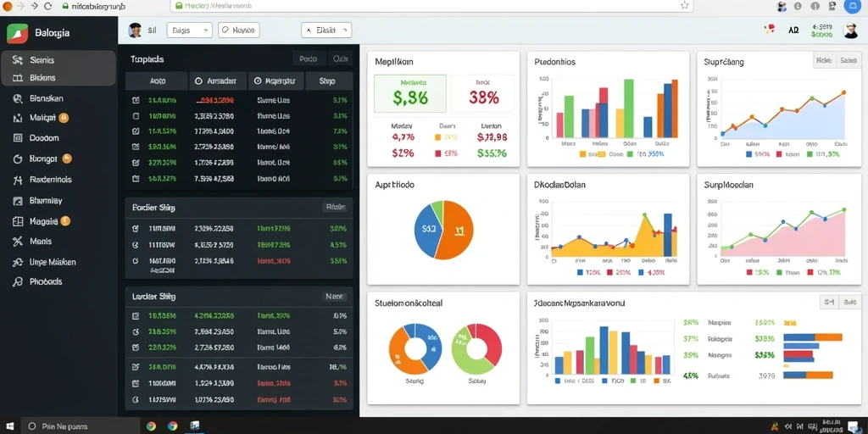Open the Bidgs dropdown in the header

189,31
